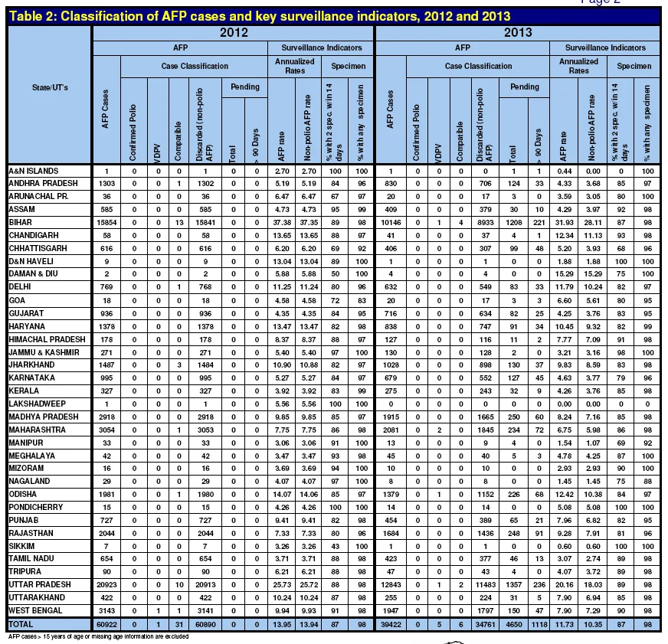
Task: Click the 'MIZORAM' row label
Action: click(x=26, y=468)
